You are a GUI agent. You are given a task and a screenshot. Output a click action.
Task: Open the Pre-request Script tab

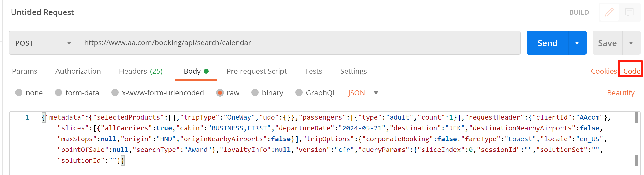(x=256, y=71)
